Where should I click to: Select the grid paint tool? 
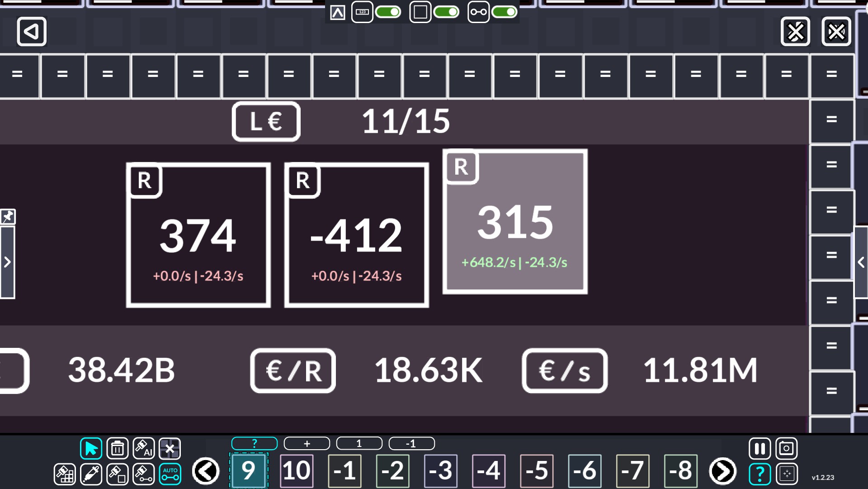pos(65,474)
